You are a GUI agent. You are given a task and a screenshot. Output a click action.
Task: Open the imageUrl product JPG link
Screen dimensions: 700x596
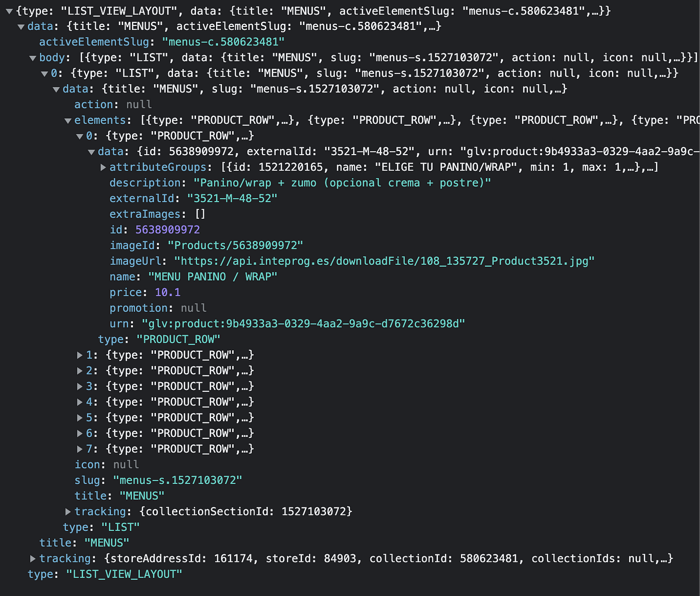(384, 261)
